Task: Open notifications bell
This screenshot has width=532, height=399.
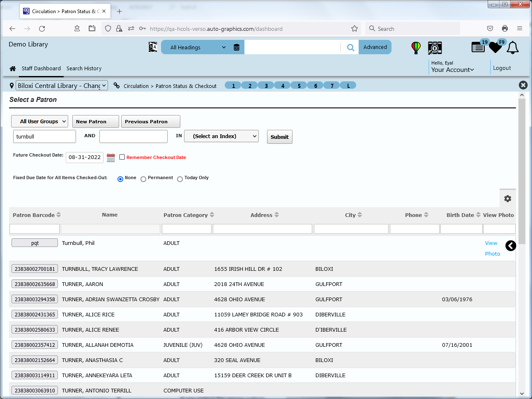Action: click(x=513, y=48)
